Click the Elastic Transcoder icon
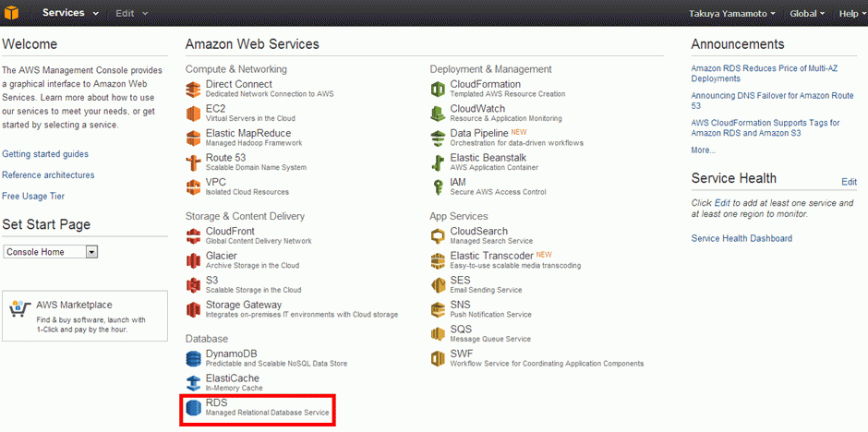 pos(438,260)
